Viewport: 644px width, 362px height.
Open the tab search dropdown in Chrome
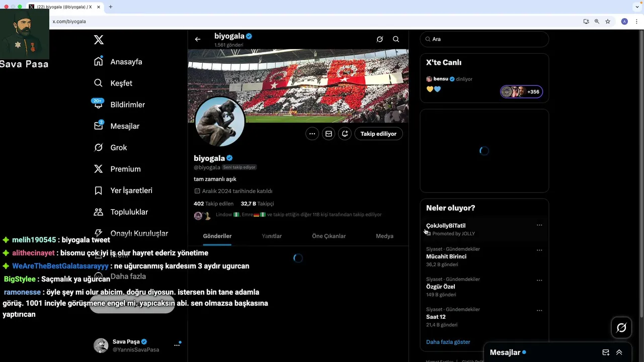click(x=637, y=7)
